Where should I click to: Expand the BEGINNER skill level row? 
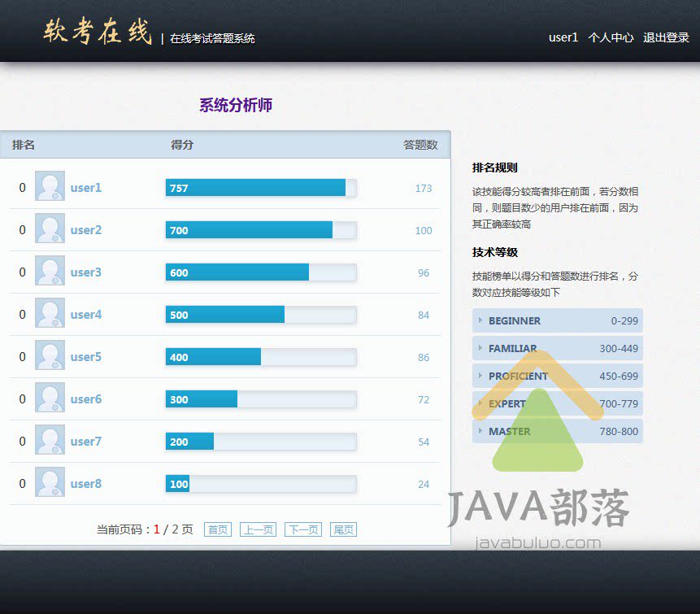pyautogui.click(x=557, y=320)
